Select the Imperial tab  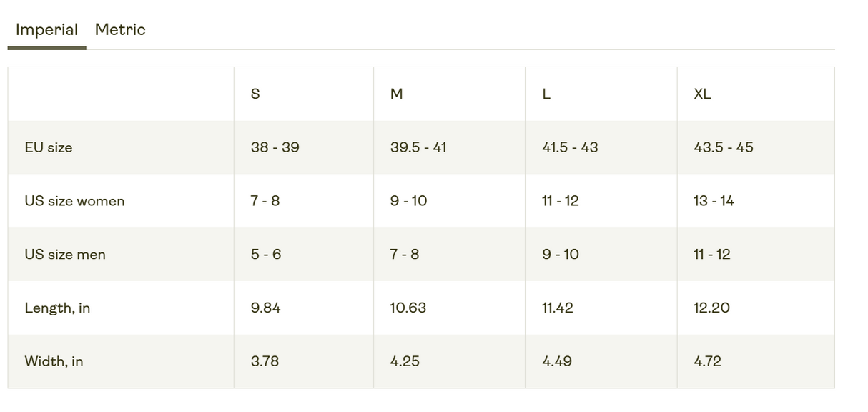click(x=46, y=30)
